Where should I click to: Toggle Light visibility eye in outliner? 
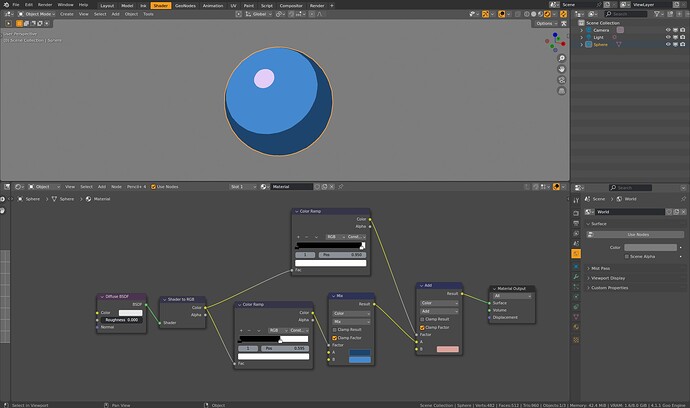[x=668, y=37]
